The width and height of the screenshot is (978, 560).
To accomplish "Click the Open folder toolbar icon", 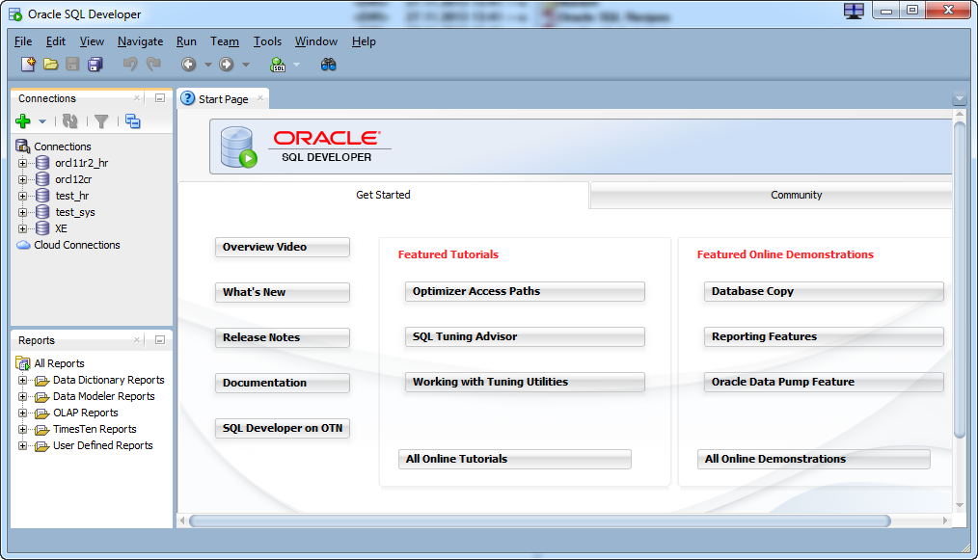I will click(50, 64).
